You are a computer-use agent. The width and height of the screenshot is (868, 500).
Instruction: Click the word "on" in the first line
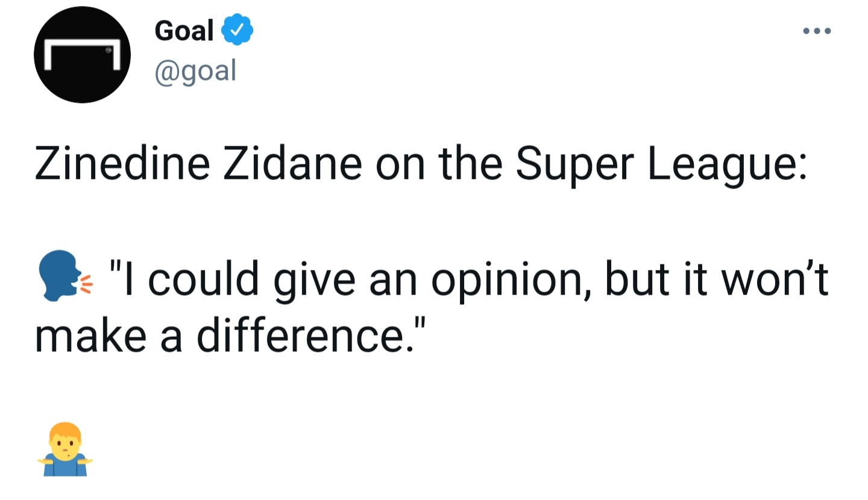[398, 164]
